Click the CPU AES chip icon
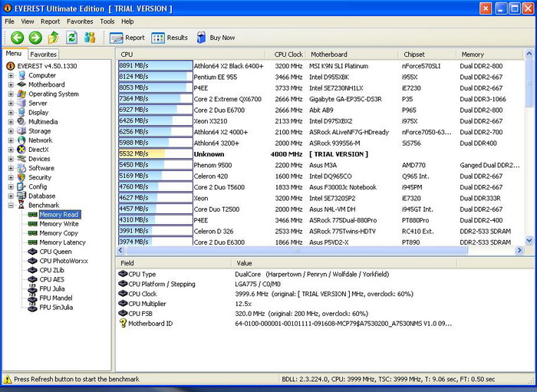 [x=32, y=279]
